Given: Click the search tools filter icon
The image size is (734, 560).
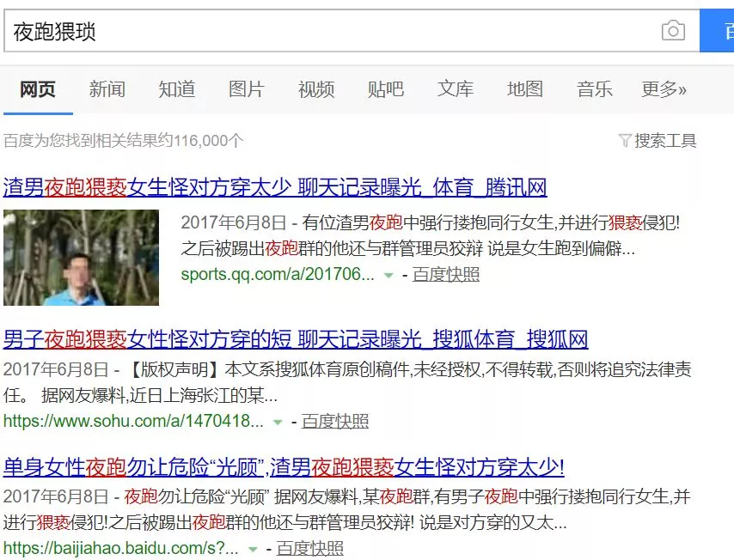Looking at the screenshot, I should pos(625,140).
